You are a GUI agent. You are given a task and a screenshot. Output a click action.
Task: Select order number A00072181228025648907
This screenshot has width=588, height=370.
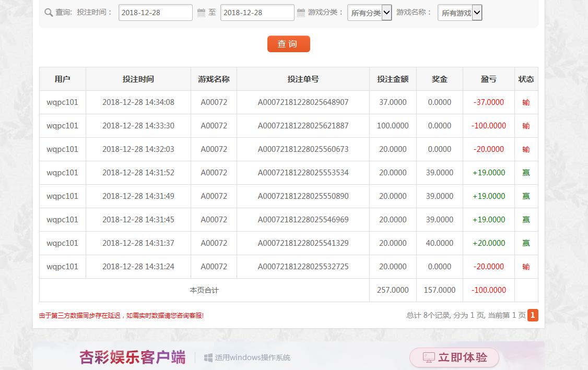point(303,102)
